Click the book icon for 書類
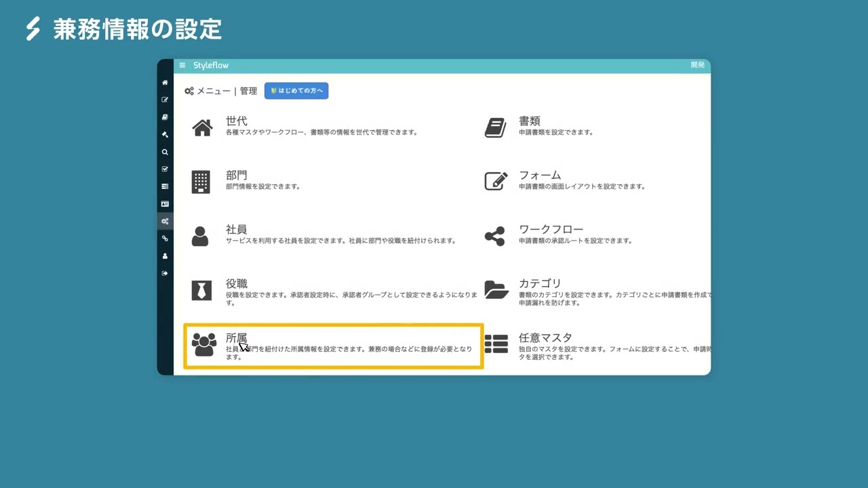868x488 pixels. 496,127
